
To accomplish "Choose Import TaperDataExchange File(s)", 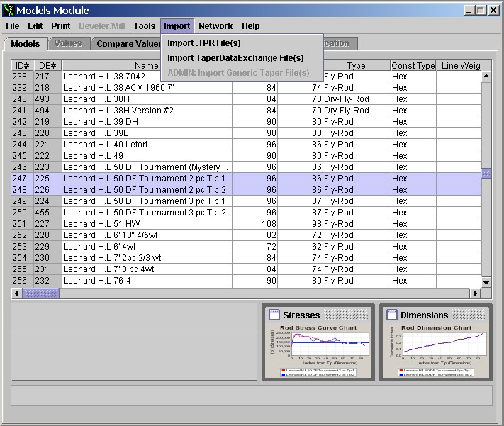I will click(235, 58).
